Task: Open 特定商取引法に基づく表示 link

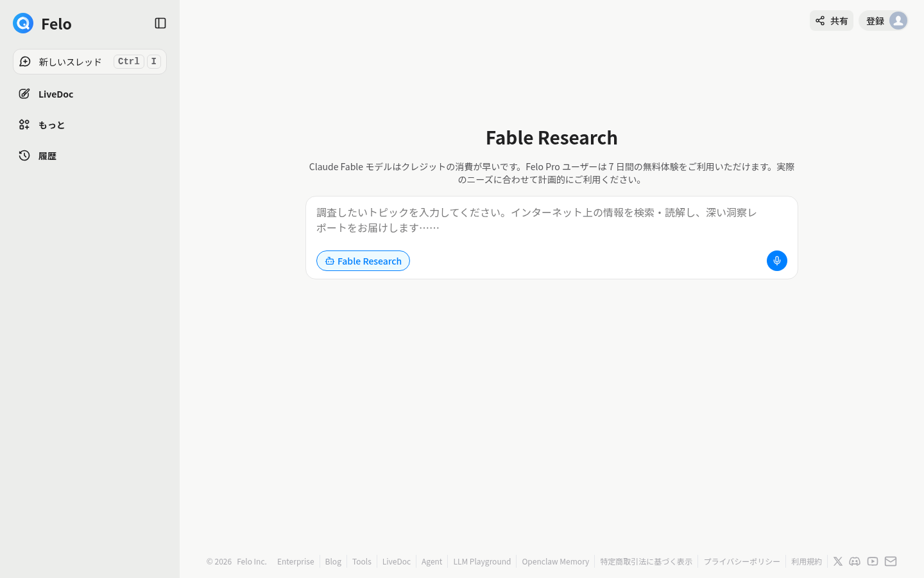Action: pyautogui.click(x=646, y=561)
